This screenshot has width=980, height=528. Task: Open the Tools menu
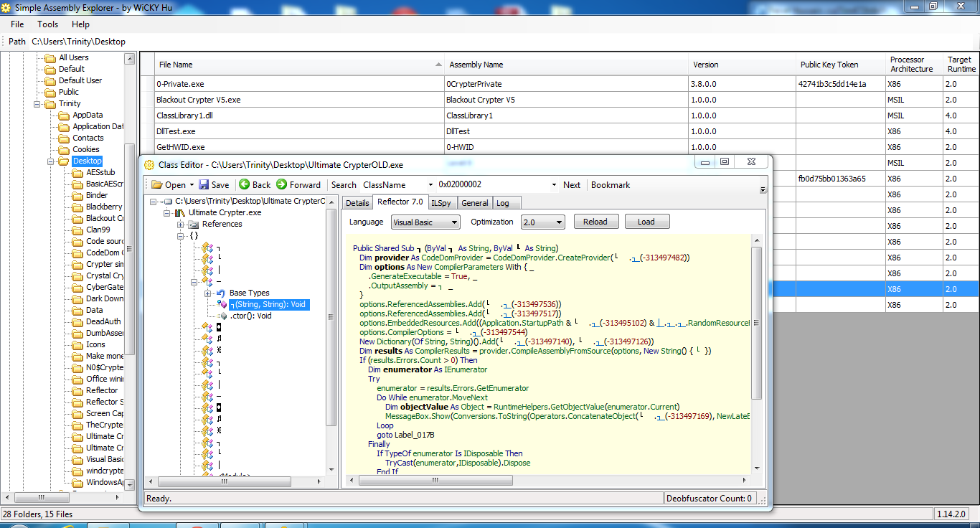(x=47, y=24)
